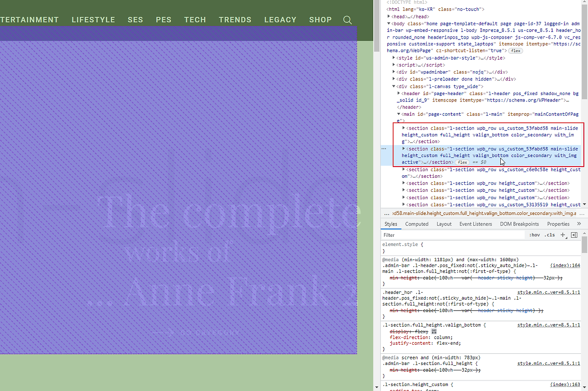The width and height of the screenshot is (588, 391).
Task: Expand the script element node
Action: tap(394, 65)
